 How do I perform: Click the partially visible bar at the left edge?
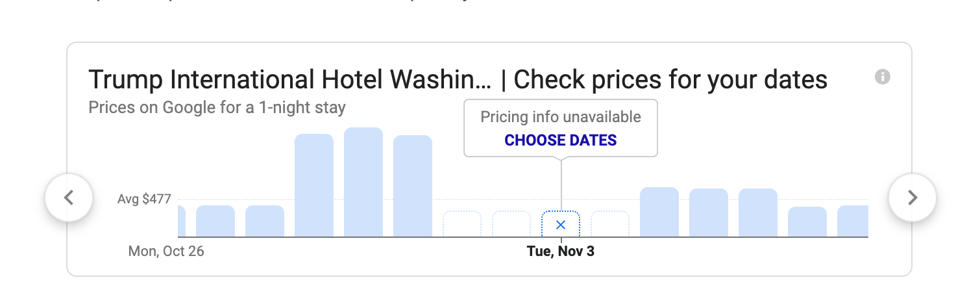[182, 221]
